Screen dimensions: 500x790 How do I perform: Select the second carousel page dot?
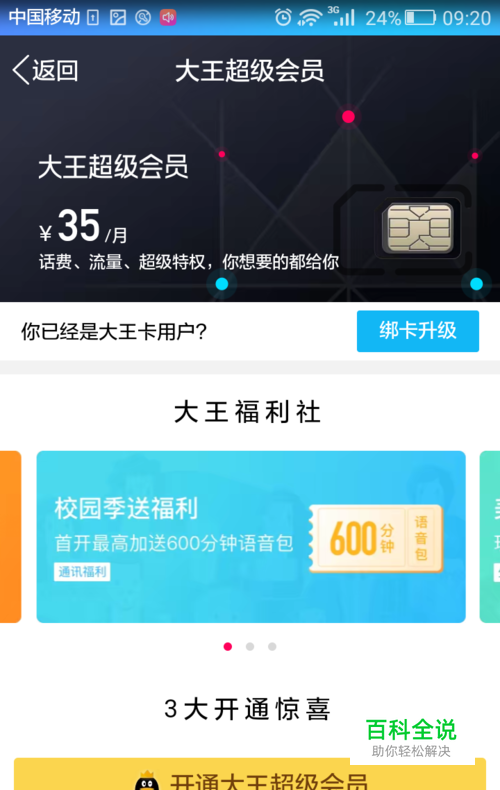click(250, 646)
